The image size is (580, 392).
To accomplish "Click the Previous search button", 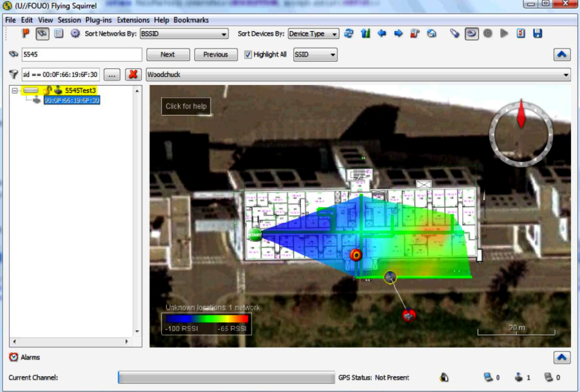I will (215, 54).
